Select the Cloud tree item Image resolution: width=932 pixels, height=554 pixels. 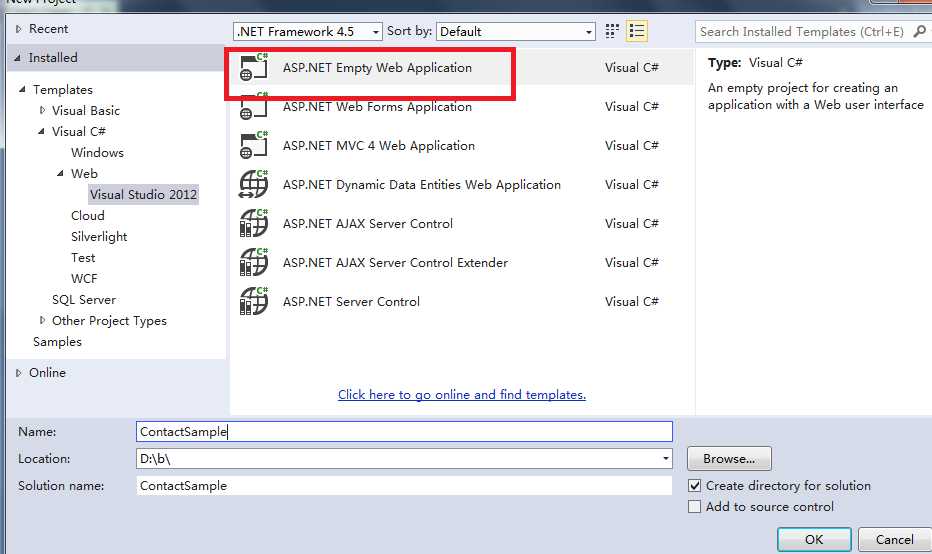(87, 215)
